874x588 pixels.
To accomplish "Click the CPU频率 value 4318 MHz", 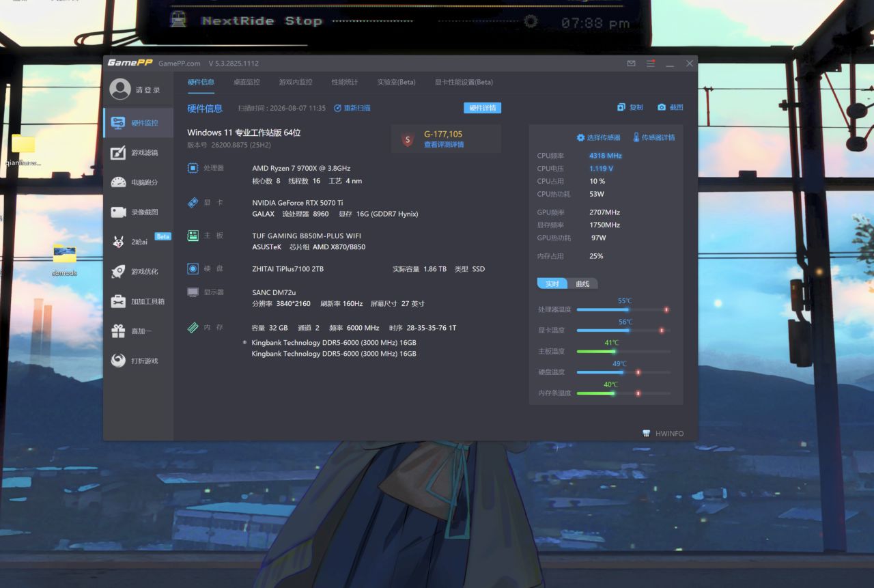I will (x=606, y=156).
